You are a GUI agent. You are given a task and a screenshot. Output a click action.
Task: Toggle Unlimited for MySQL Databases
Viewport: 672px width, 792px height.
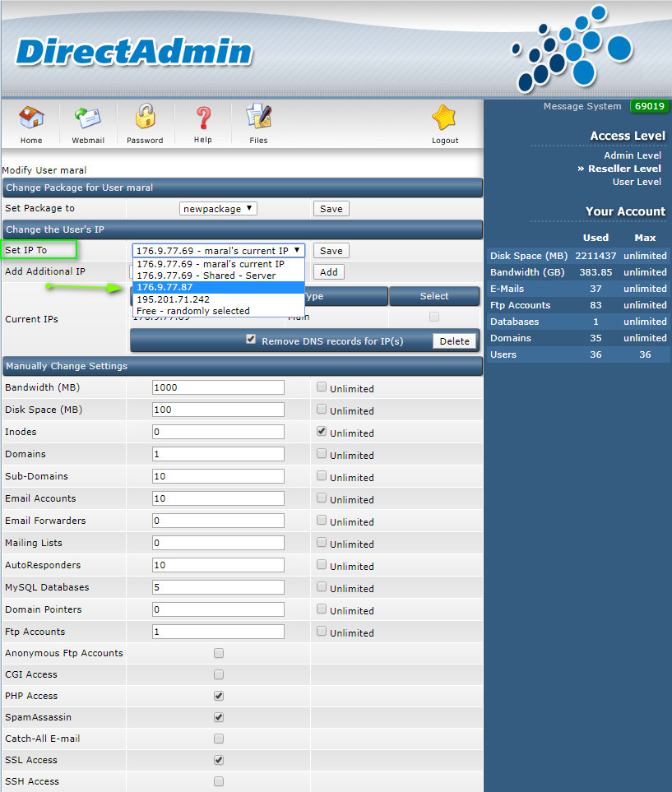pos(322,587)
